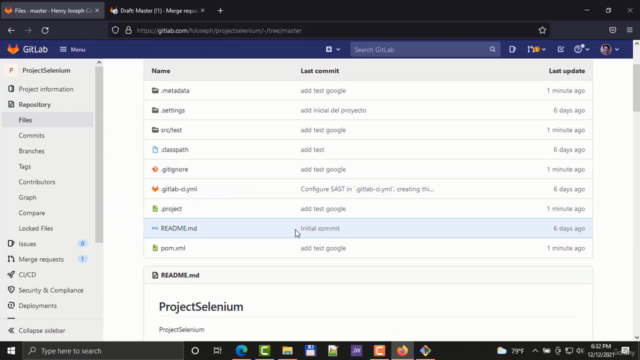Open the .settings folder

click(x=173, y=110)
